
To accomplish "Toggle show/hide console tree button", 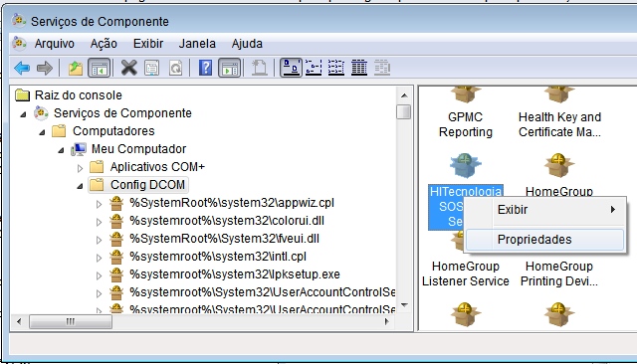I will pyautogui.click(x=100, y=68).
